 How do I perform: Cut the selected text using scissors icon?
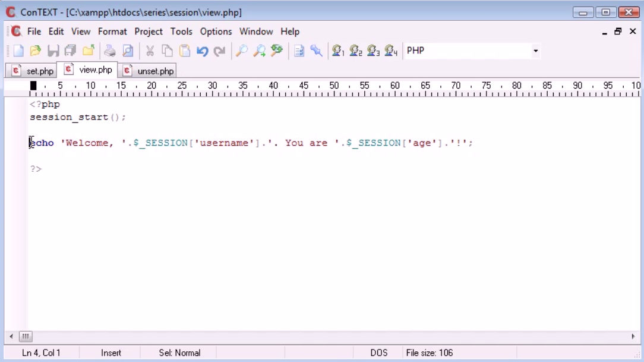(150, 51)
